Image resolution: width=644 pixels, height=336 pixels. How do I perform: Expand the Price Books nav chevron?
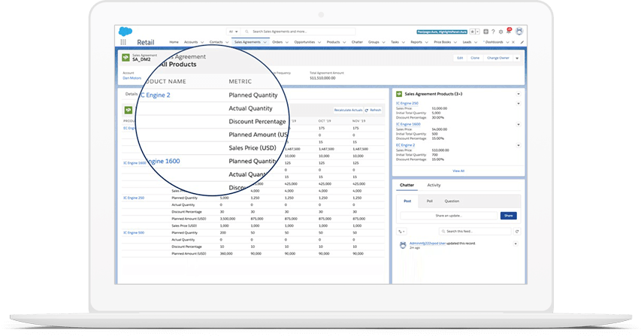point(455,42)
